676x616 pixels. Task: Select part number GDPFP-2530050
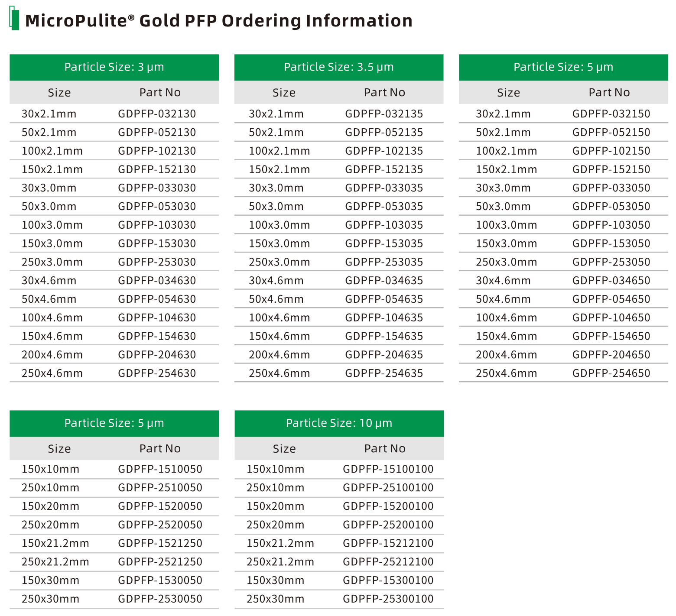pyautogui.click(x=160, y=599)
